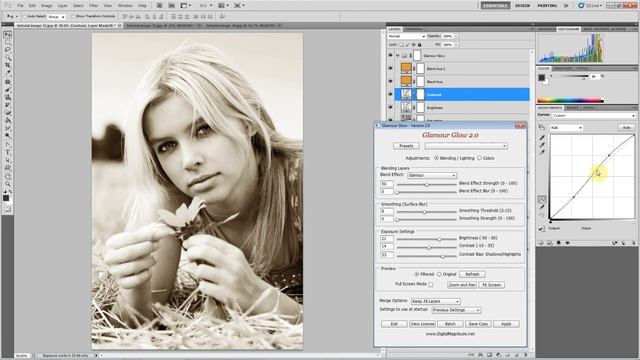
Task: Select the Crop tool
Action: [x=7, y=65]
